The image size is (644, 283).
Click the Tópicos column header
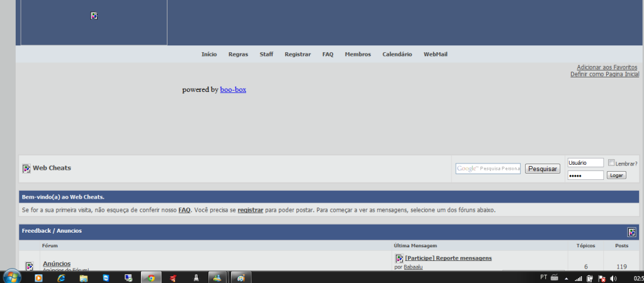pyautogui.click(x=585, y=246)
